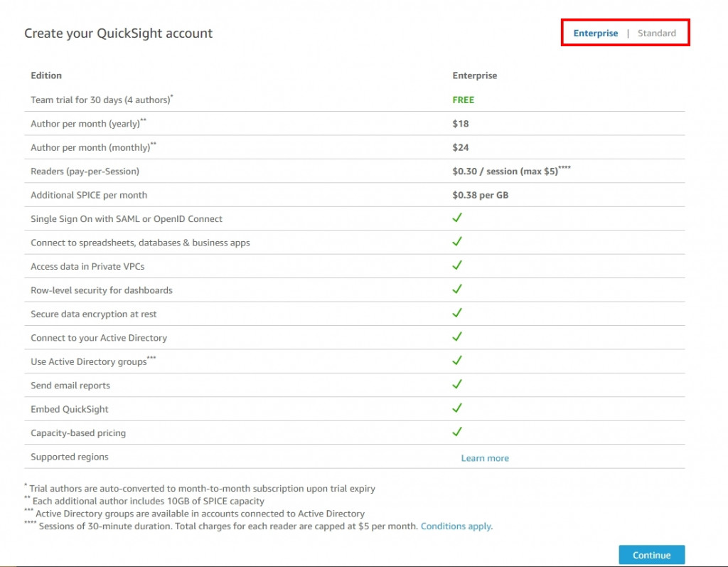
Task: Click the 'Access data in Private VPCs' label
Action: [87, 266]
